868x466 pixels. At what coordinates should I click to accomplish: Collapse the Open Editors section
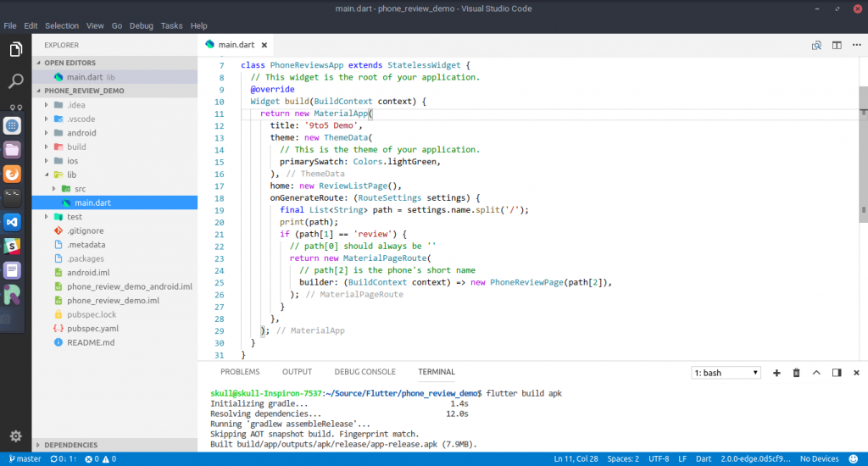point(114,63)
